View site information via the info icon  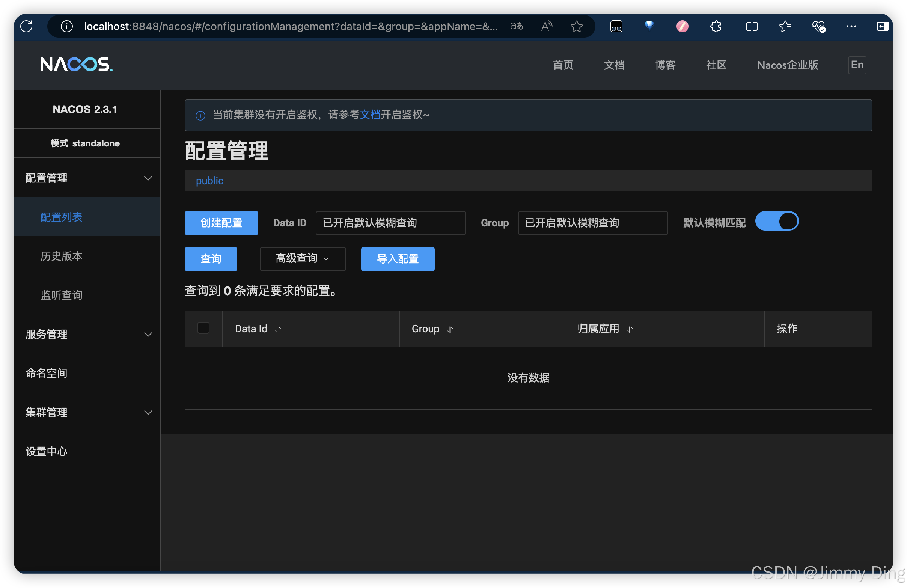coord(67,26)
